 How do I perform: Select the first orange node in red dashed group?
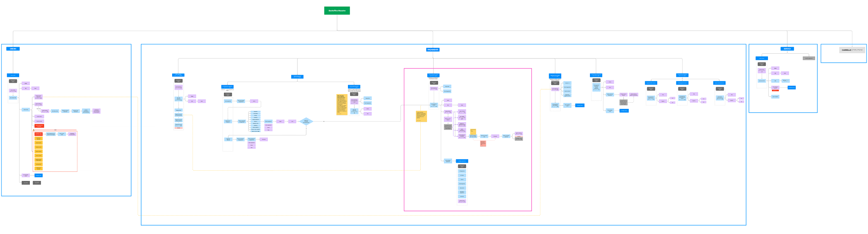[38, 139]
